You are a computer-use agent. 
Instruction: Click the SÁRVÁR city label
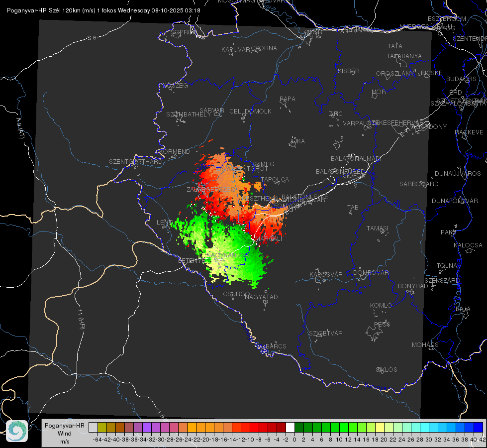212,110
